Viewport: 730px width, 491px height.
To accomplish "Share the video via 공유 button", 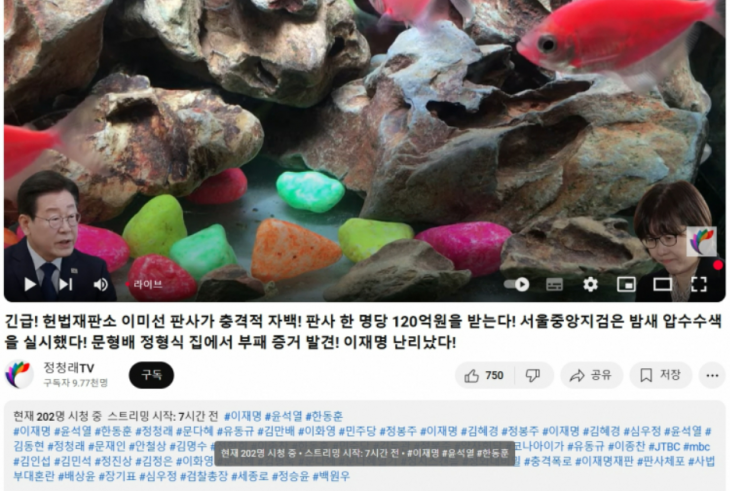I will point(591,375).
